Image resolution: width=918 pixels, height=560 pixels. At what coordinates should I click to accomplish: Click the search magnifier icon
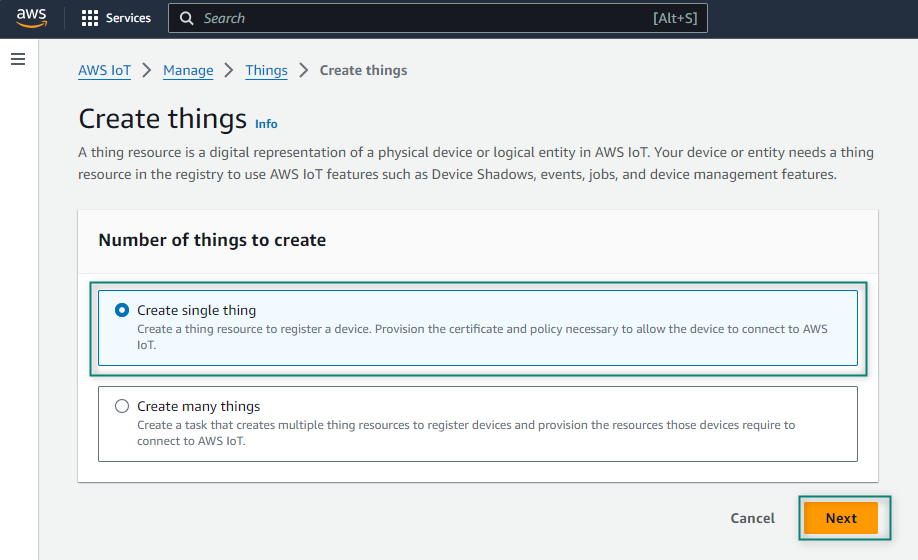(186, 18)
